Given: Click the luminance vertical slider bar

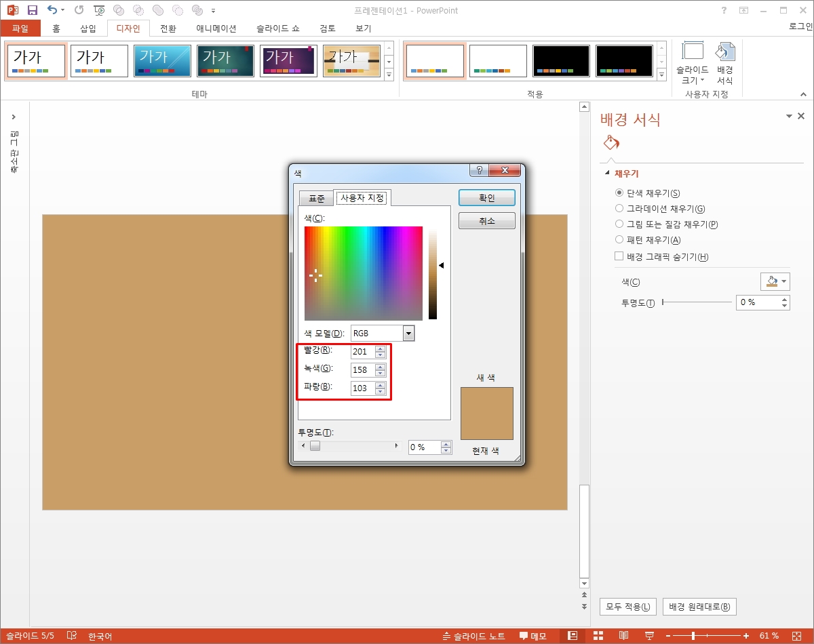Looking at the screenshot, I should point(433,273).
